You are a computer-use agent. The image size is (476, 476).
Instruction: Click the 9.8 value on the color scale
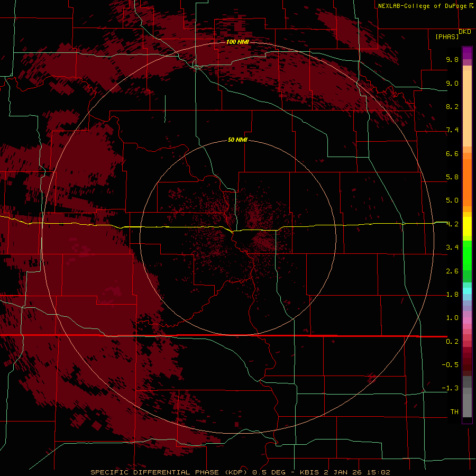click(452, 59)
